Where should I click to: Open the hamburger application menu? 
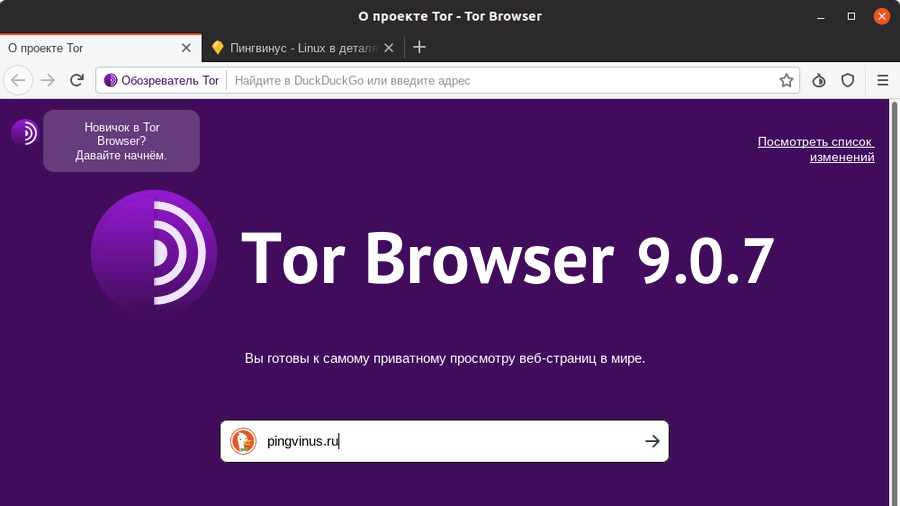click(x=883, y=80)
